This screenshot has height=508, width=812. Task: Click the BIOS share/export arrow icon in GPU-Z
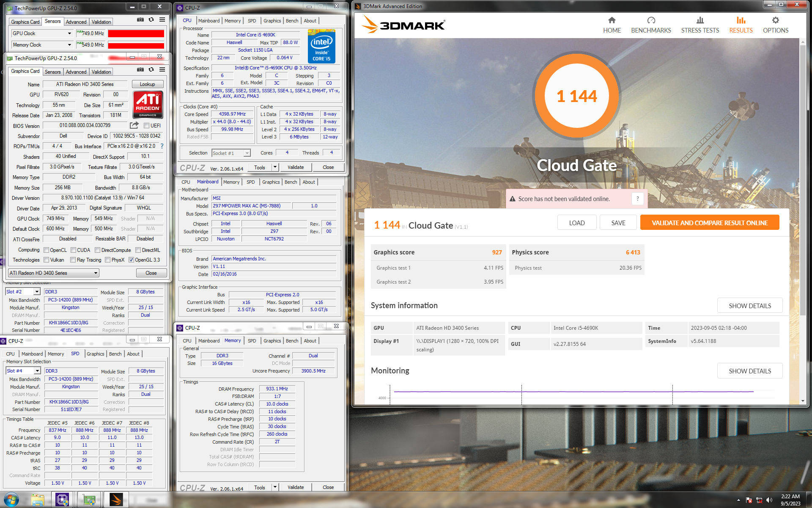(x=134, y=125)
